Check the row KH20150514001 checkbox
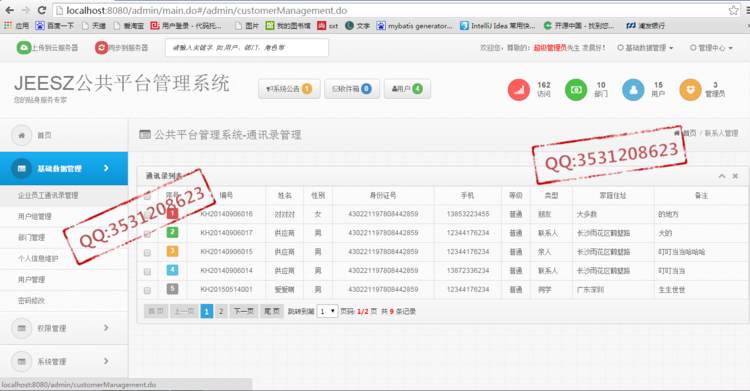 [x=147, y=290]
